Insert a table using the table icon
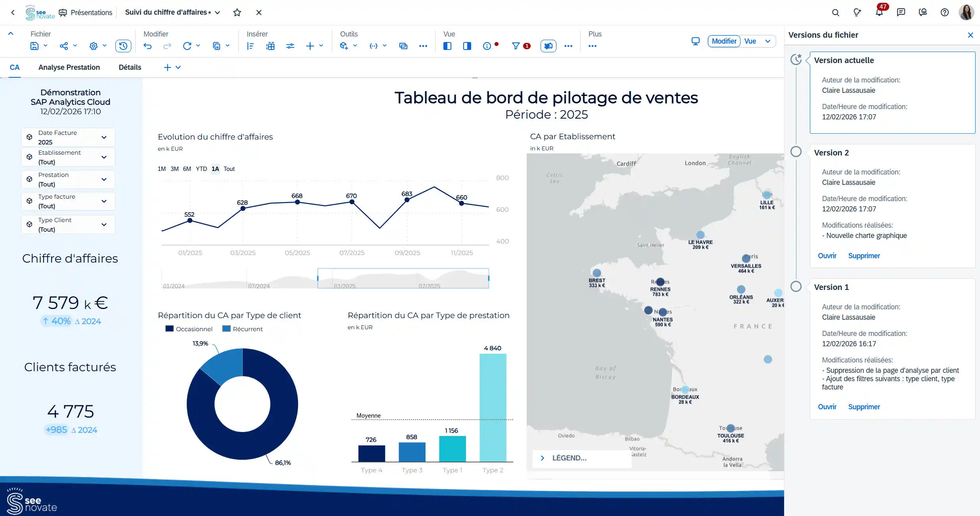This screenshot has height=516, width=980. tap(270, 46)
